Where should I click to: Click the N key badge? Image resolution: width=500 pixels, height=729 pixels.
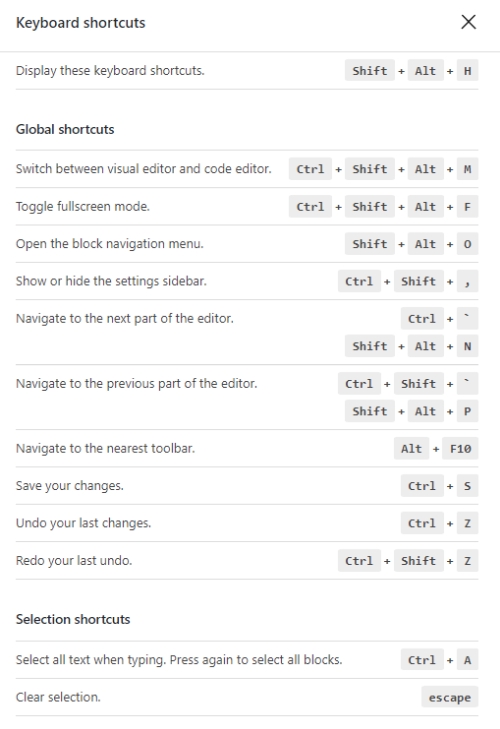(x=467, y=346)
